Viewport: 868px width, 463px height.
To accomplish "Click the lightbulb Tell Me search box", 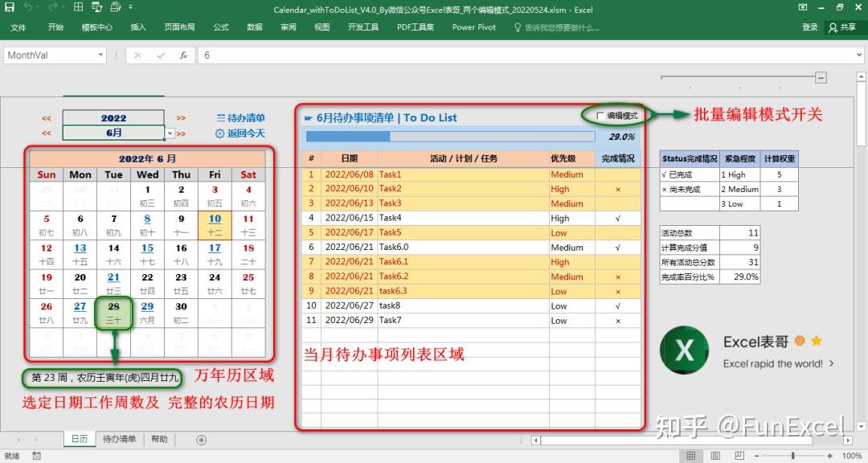I will pos(556,27).
